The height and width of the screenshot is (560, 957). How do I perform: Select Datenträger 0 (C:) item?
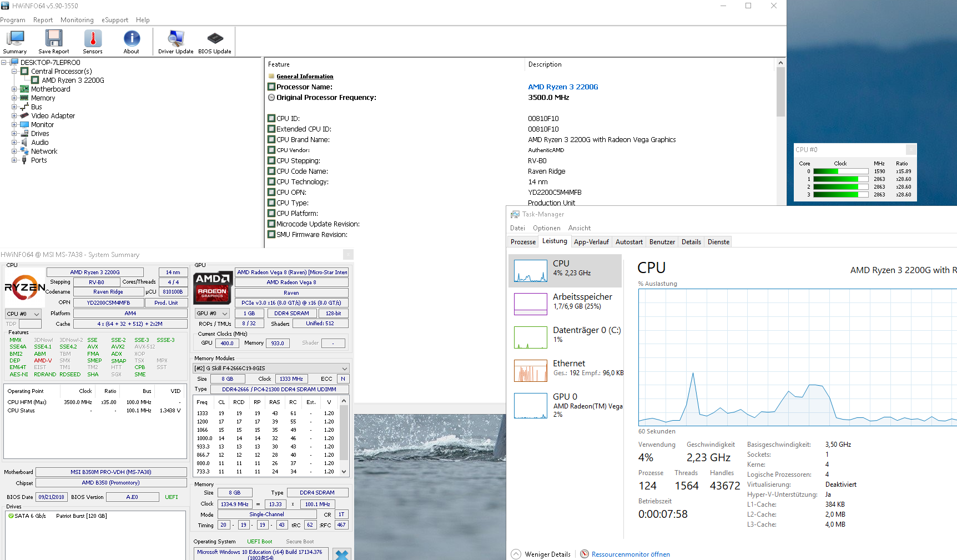point(565,337)
